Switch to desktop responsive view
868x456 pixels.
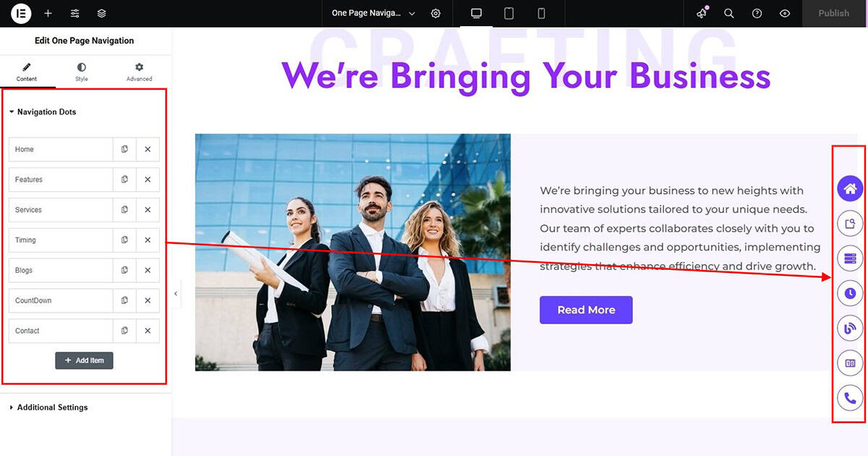pos(476,13)
